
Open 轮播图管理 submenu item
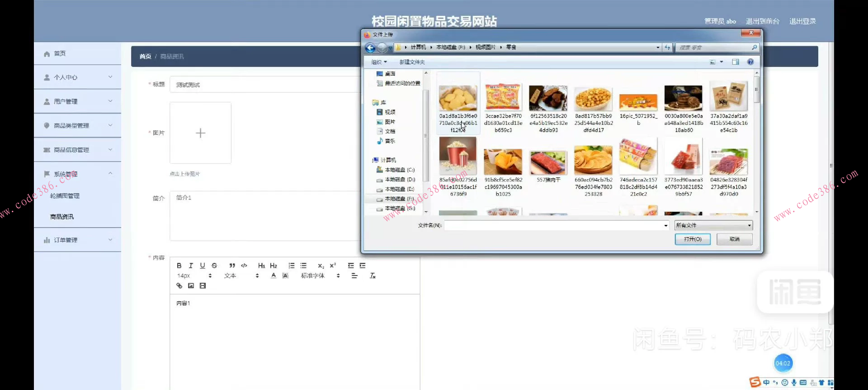coord(65,196)
